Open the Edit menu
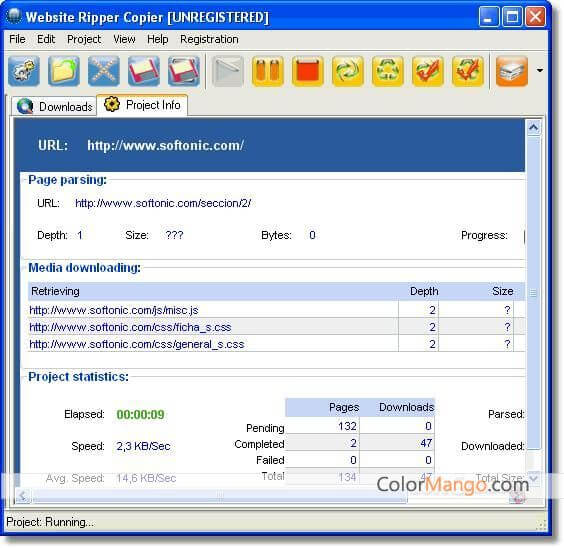The width and height of the screenshot is (564, 548). 46,39
